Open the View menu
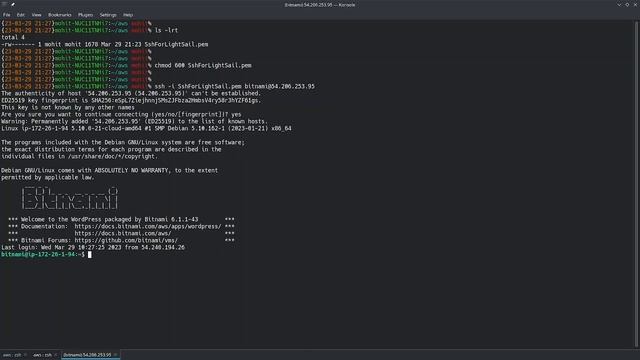 tap(36, 15)
